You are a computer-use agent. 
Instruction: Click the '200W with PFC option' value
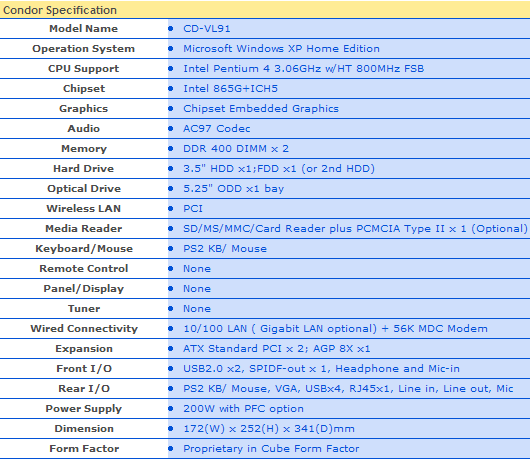click(243, 409)
